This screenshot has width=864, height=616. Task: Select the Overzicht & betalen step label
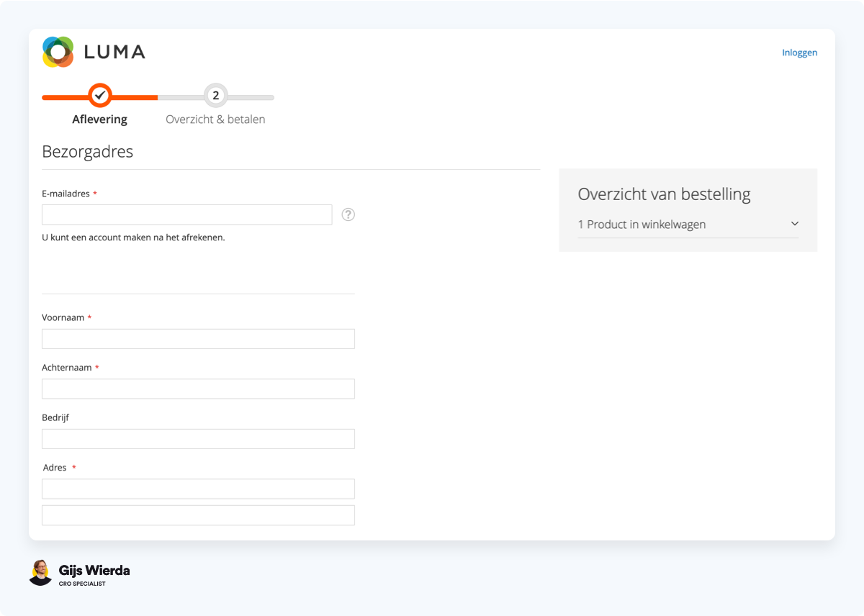click(215, 119)
